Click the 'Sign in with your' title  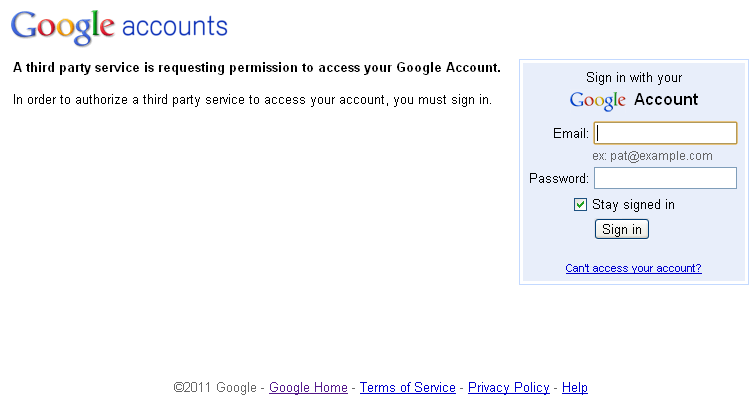[x=634, y=78]
